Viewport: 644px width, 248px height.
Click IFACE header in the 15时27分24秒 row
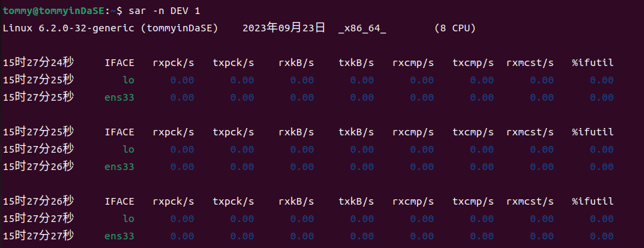[x=119, y=63]
